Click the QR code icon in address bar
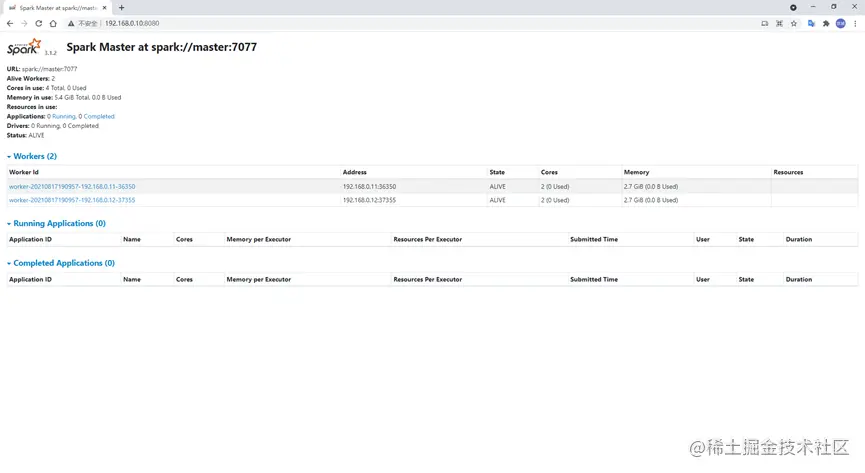Screen dimensions: 865x473 tap(779, 23)
